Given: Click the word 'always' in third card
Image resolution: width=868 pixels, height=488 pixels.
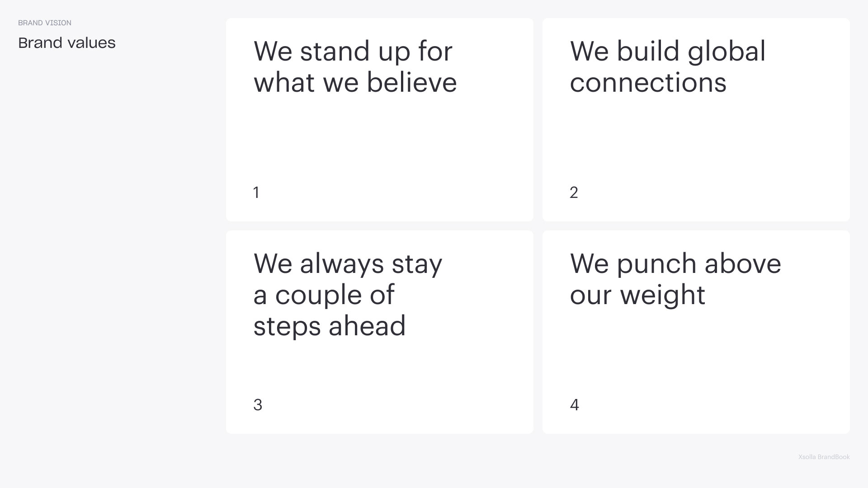Looking at the screenshot, I should click(x=342, y=264).
